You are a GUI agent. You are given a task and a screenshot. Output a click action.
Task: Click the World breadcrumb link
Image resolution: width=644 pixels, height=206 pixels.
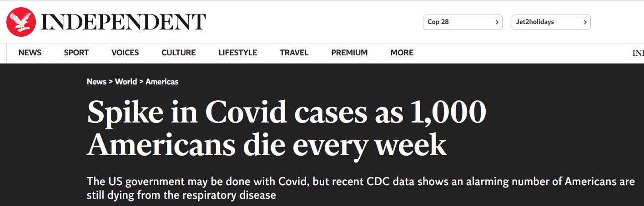[126, 82]
